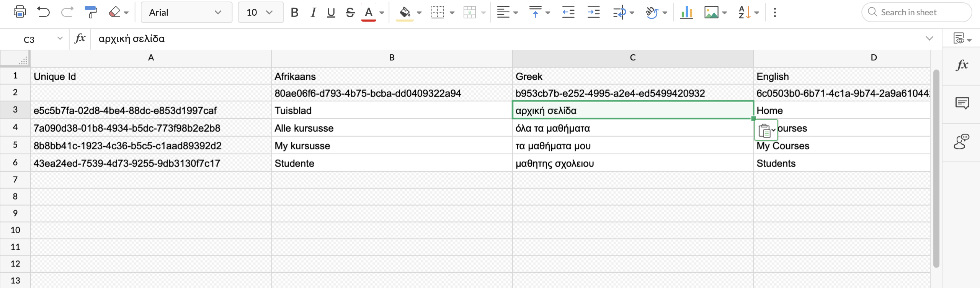Image resolution: width=980 pixels, height=288 pixels.
Task: Undo the last action
Action: (x=43, y=12)
